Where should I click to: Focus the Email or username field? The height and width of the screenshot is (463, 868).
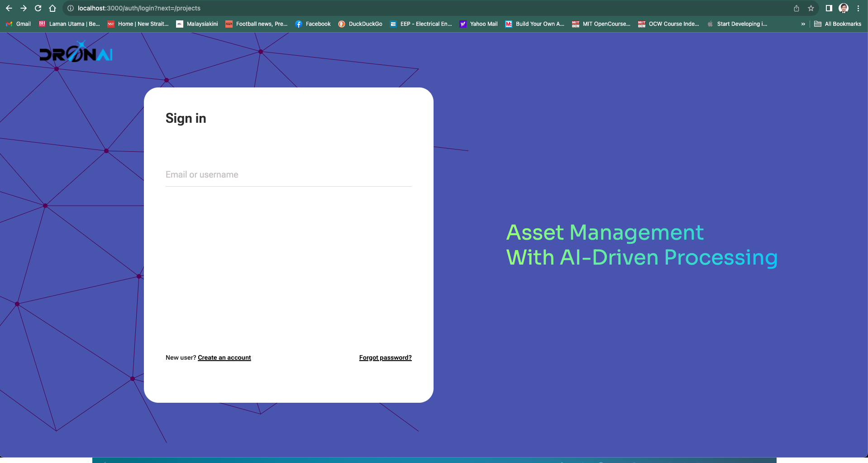[x=288, y=175]
